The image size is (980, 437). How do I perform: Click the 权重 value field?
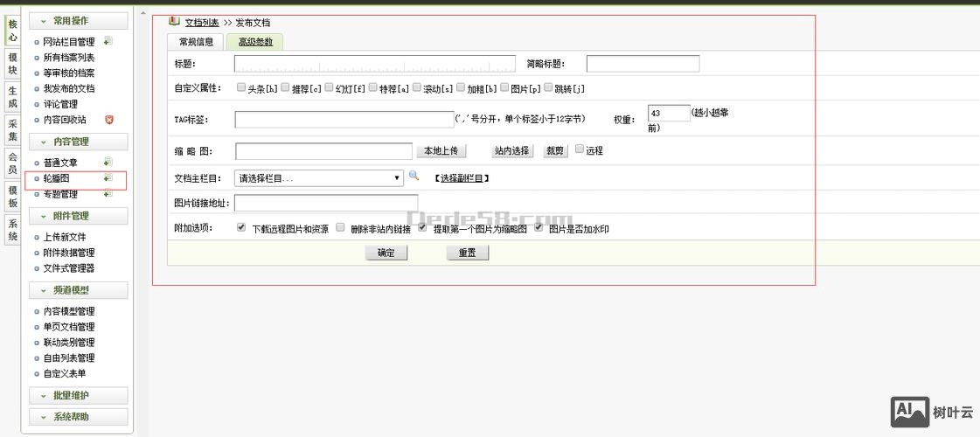[x=669, y=113]
